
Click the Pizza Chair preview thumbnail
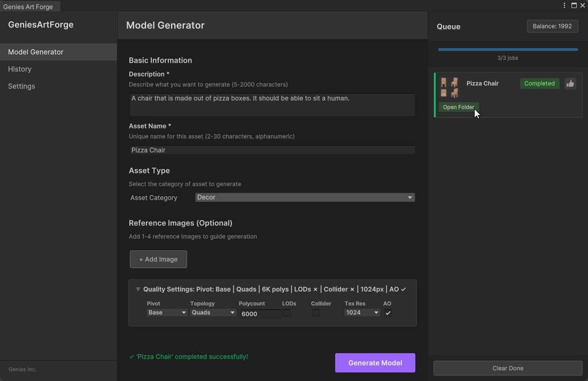pyautogui.click(x=449, y=88)
